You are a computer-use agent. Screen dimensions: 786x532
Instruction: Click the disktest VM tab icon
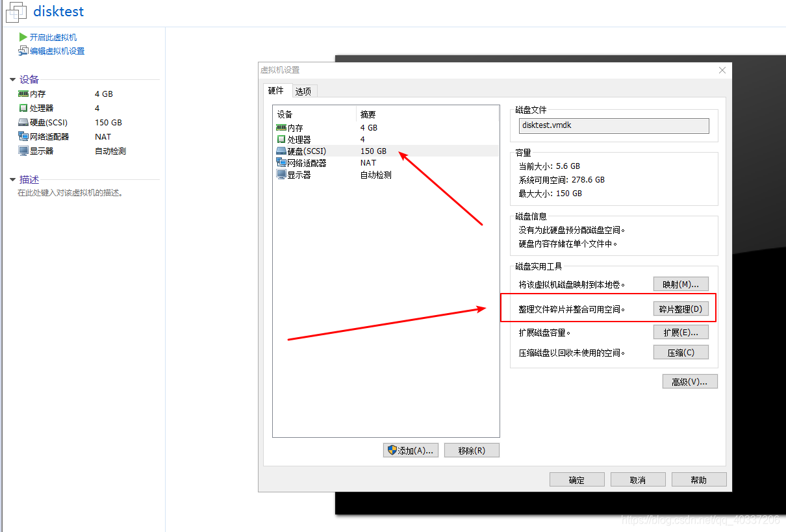click(x=15, y=12)
